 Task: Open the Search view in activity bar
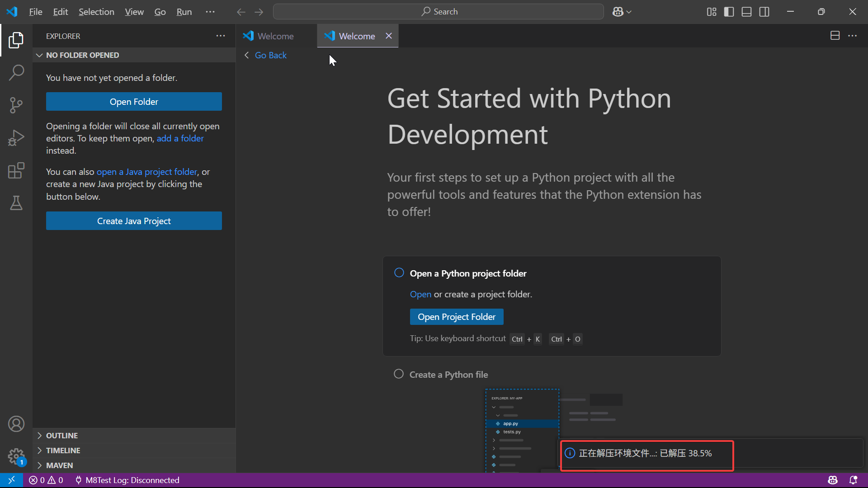coord(16,72)
